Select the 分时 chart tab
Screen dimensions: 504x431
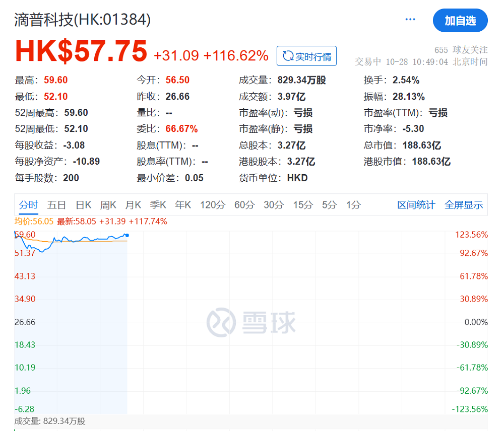(28, 205)
